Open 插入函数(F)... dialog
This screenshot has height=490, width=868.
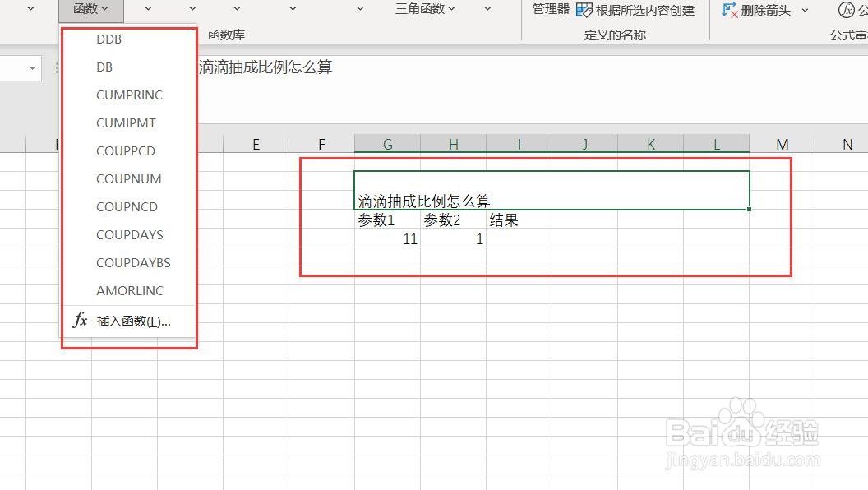pos(133,321)
